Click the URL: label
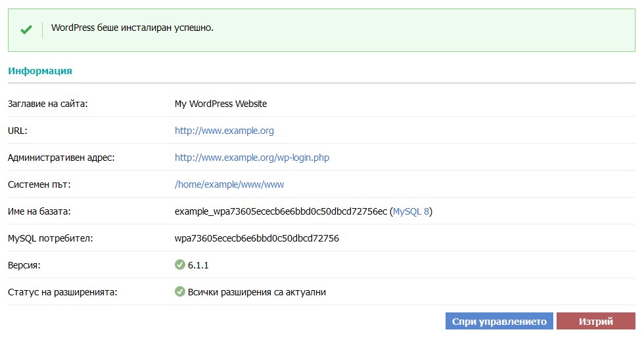 (17, 131)
